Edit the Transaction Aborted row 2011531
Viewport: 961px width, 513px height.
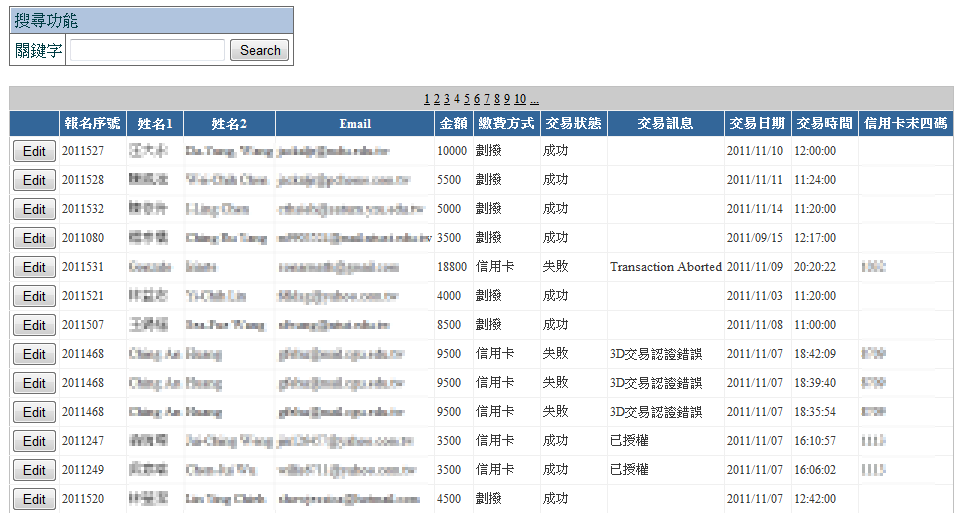coord(34,267)
